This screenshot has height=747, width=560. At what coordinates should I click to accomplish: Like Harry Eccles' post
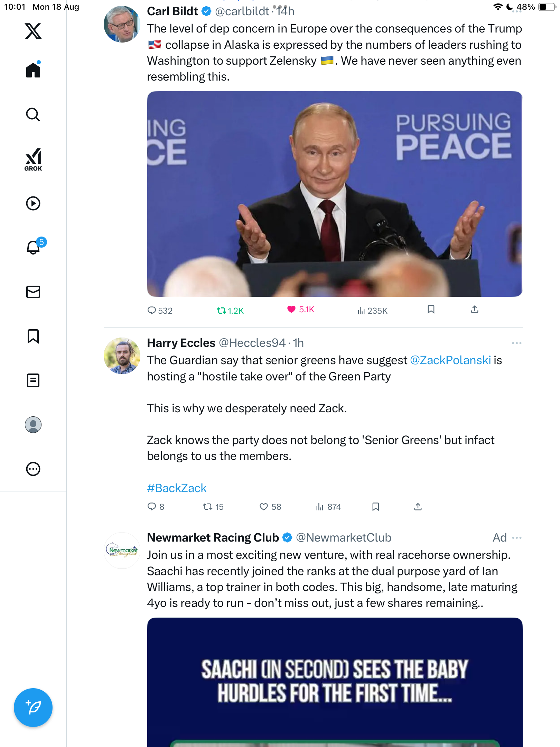coord(264,507)
